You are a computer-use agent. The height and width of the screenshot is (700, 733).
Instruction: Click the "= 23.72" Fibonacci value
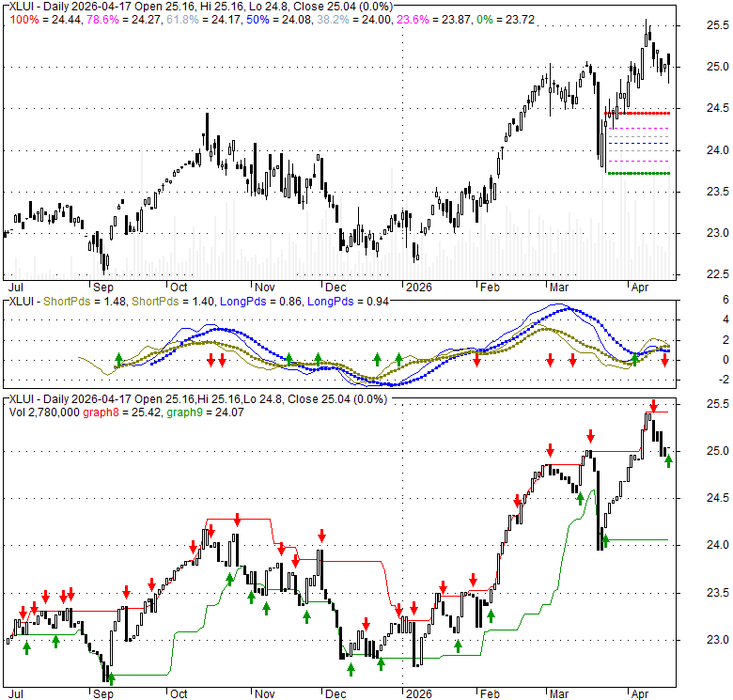pyautogui.click(x=515, y=20)
